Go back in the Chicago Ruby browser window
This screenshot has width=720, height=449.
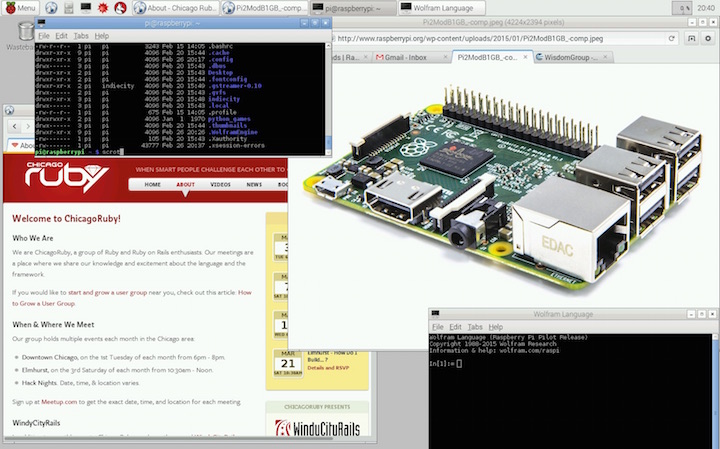coord(15,126)
